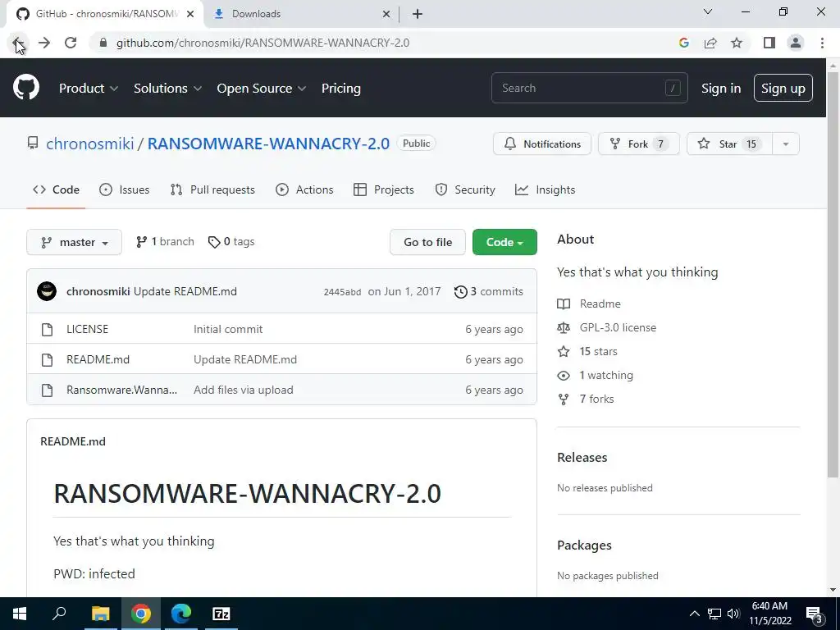Switch to the Projects tab

click(384, 189)
